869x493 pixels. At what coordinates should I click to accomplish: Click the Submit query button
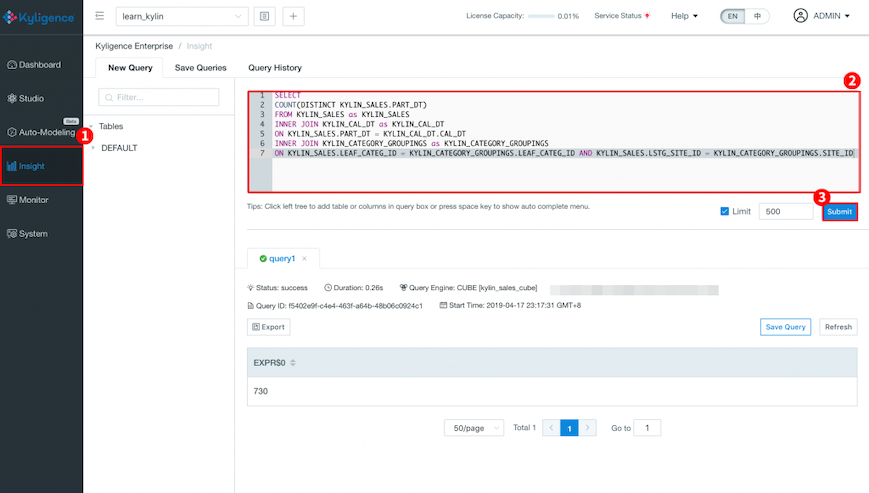pos(839,212)
